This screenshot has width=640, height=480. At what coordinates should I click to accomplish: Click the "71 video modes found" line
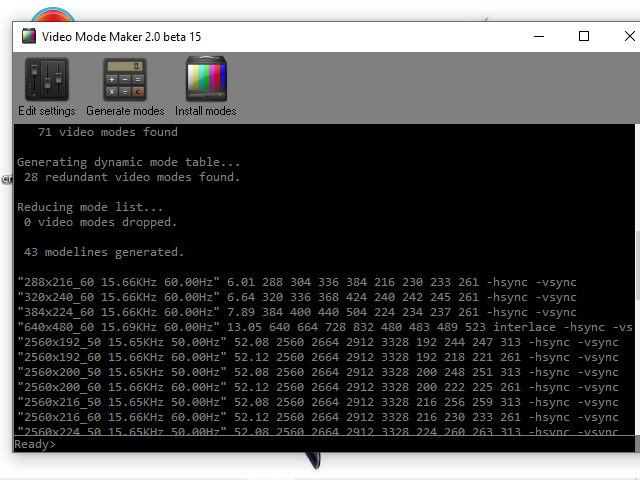coord(107,132)
